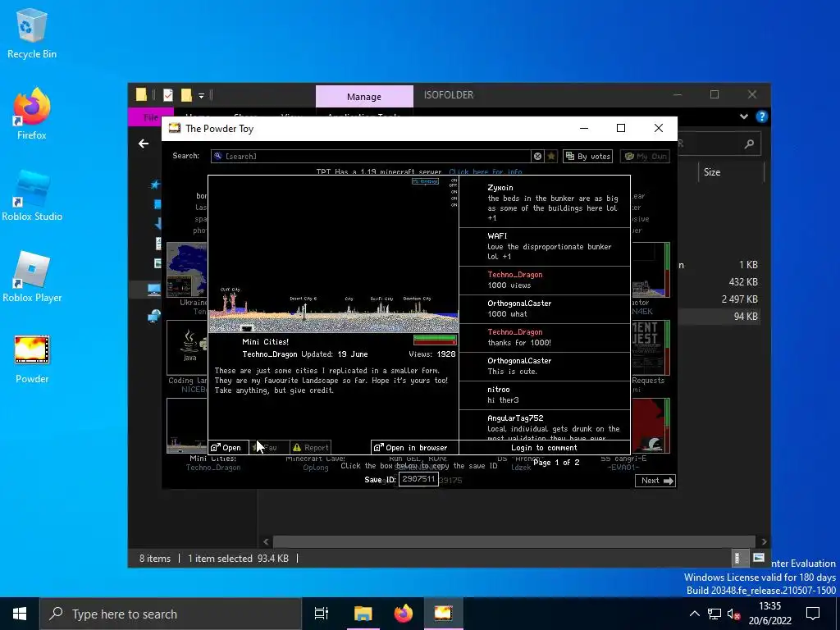Click the Mini Cities preview landscape image

pos(333,254)
